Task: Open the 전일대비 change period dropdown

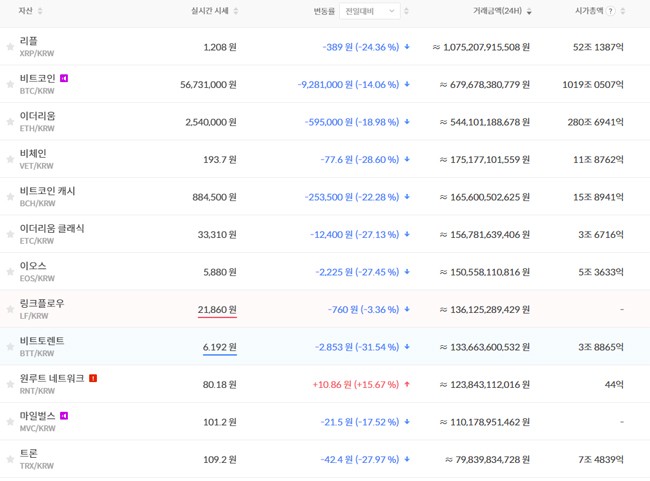Action: click(x=370, y=11)
